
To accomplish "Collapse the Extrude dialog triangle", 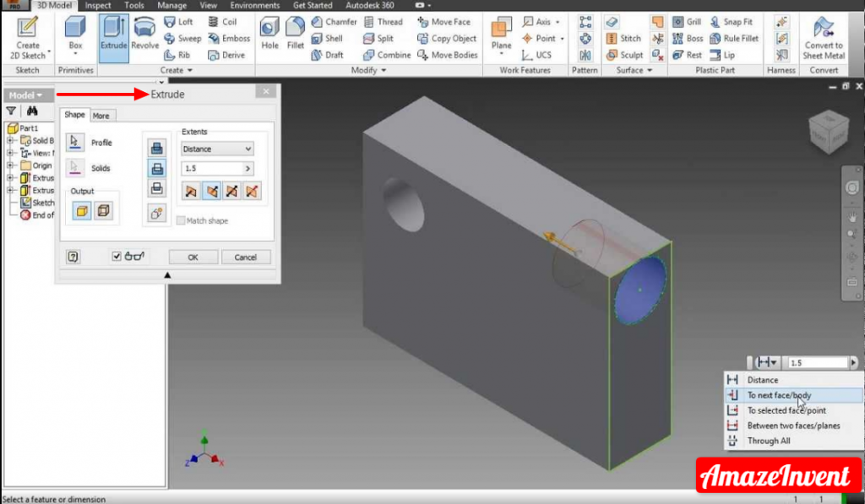I will click(167, 274).
